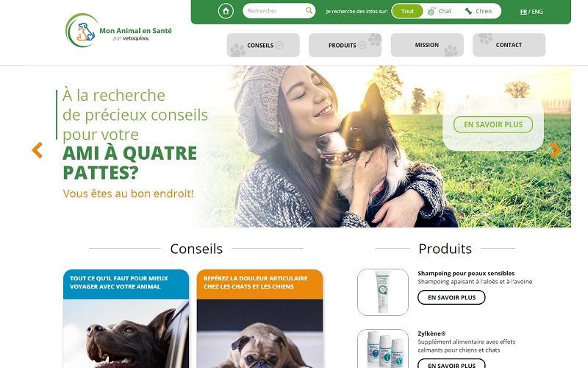Open the sensitive skin shampoo product image

[x=383, y=292]
